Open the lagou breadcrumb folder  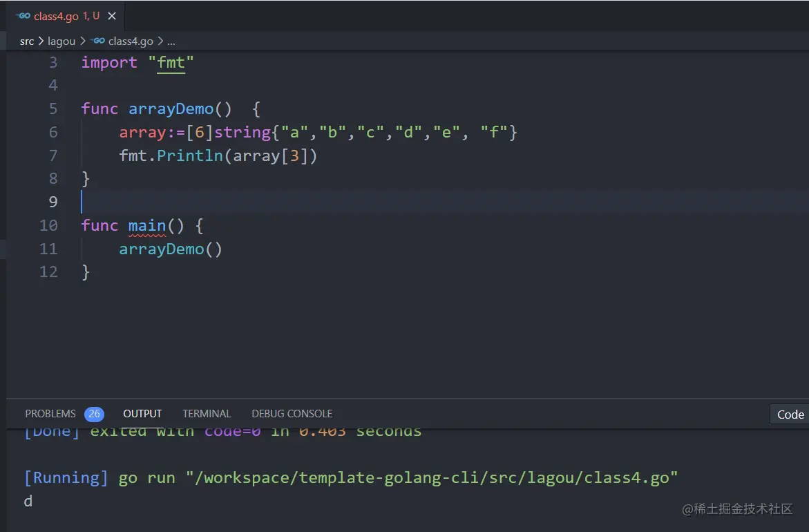61,41
